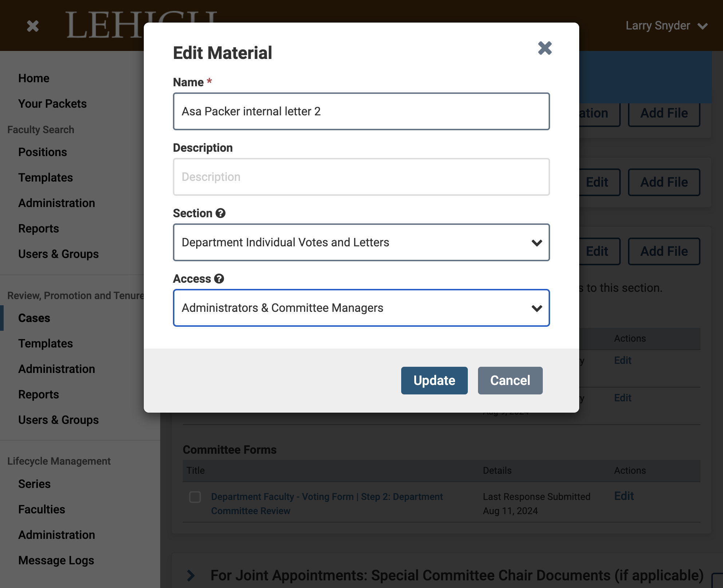
Task: Open Administration under Review, Promotion and Tenure
Action: coord(56,369)
